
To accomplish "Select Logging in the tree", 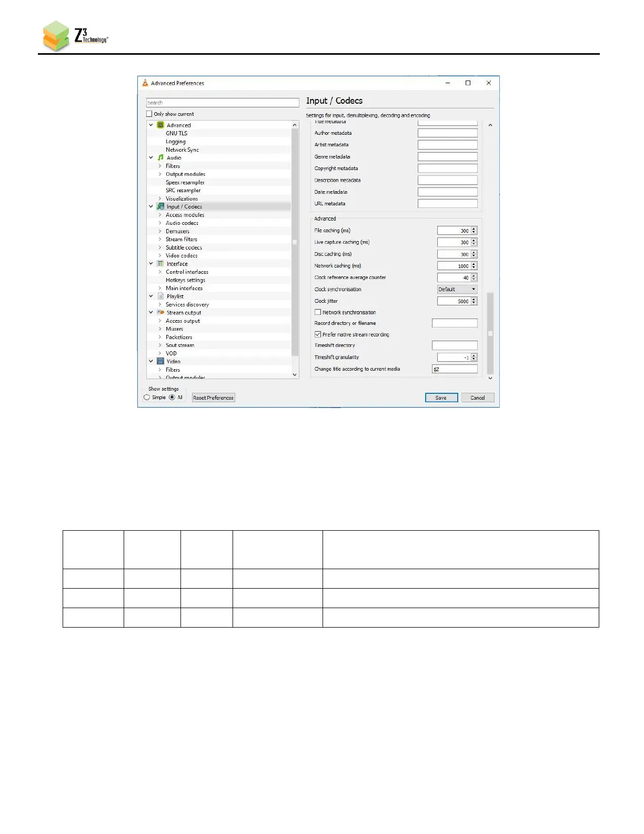I will tap(176, 142).
